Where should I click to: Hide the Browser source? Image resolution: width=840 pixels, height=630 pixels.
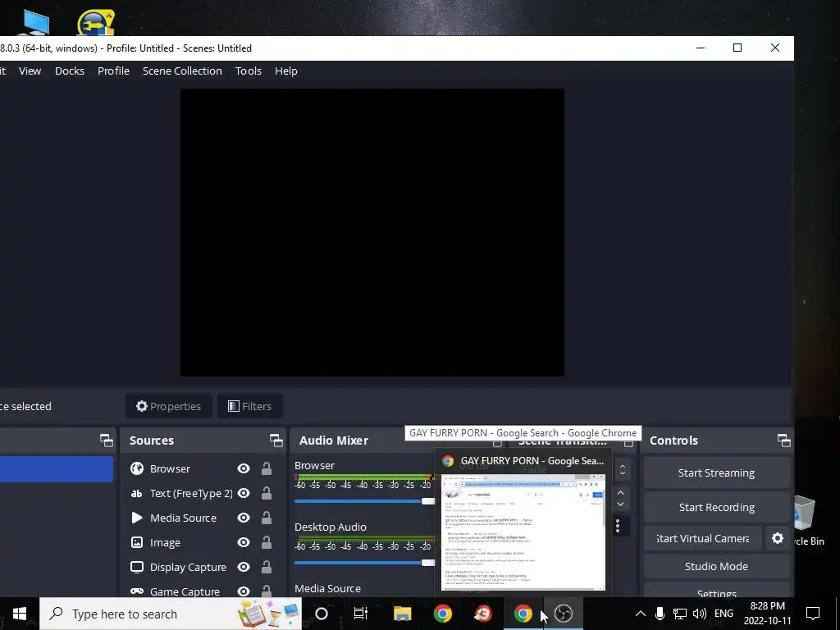pos(244,468)
